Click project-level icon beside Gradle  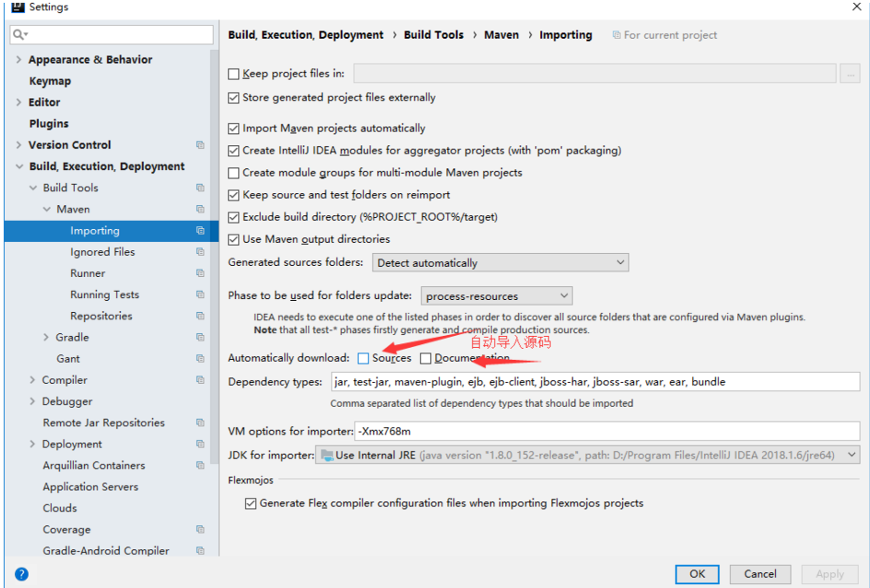pos(201,338)
